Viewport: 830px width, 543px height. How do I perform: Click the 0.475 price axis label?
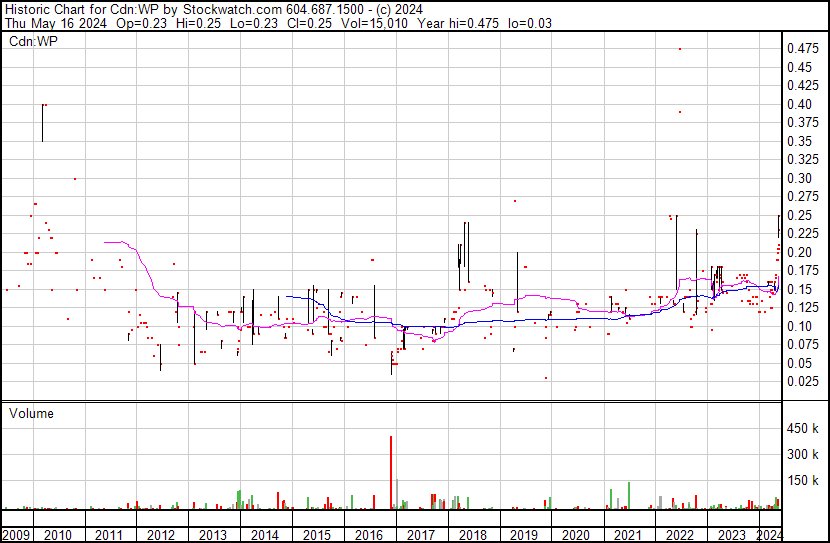[x=803, y=49]
